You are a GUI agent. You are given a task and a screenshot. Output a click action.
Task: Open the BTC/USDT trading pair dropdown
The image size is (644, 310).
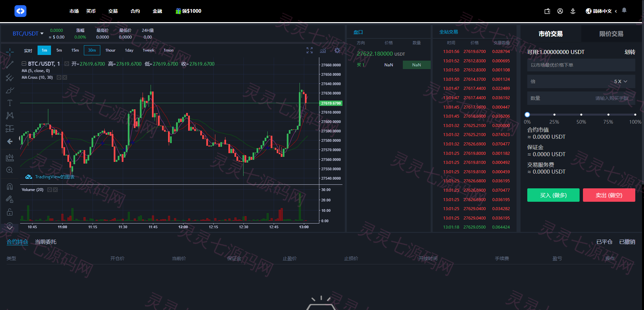[28, 34]
